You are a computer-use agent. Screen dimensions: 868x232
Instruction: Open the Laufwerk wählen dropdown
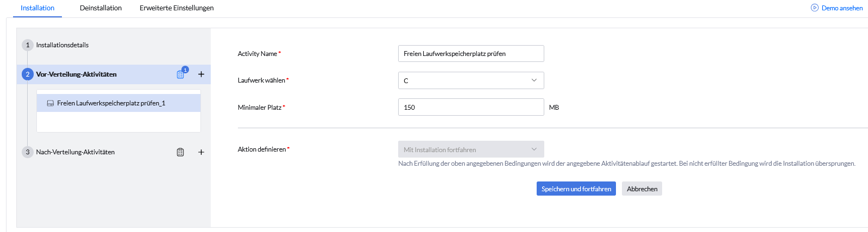tap(470, 80)
